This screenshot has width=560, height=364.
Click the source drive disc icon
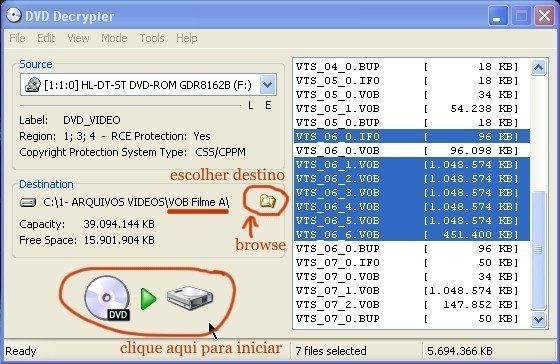[x=32, y=85]
